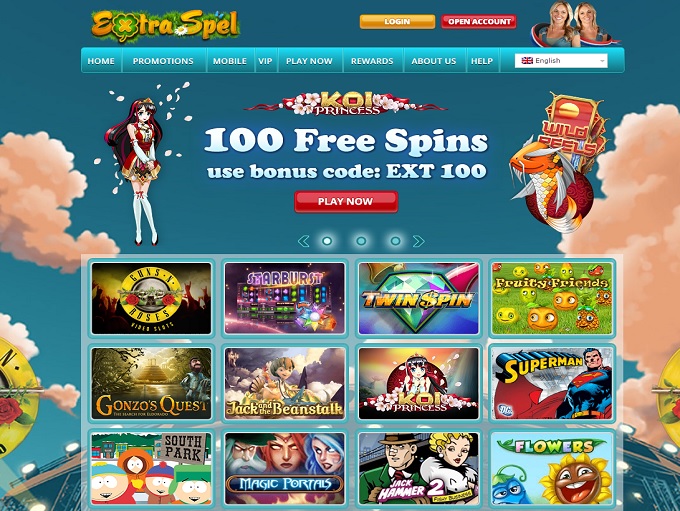680x511 pixels.
Task: Launch the Starburst game thumbnail
Action: pyautogui.click(x=285, y=298)
